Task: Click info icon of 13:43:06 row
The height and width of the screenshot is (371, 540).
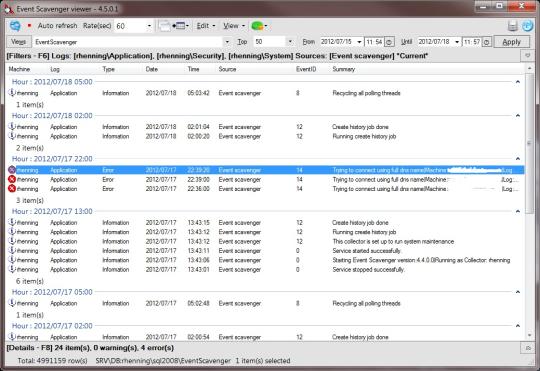Action: (x=12, y=260)
